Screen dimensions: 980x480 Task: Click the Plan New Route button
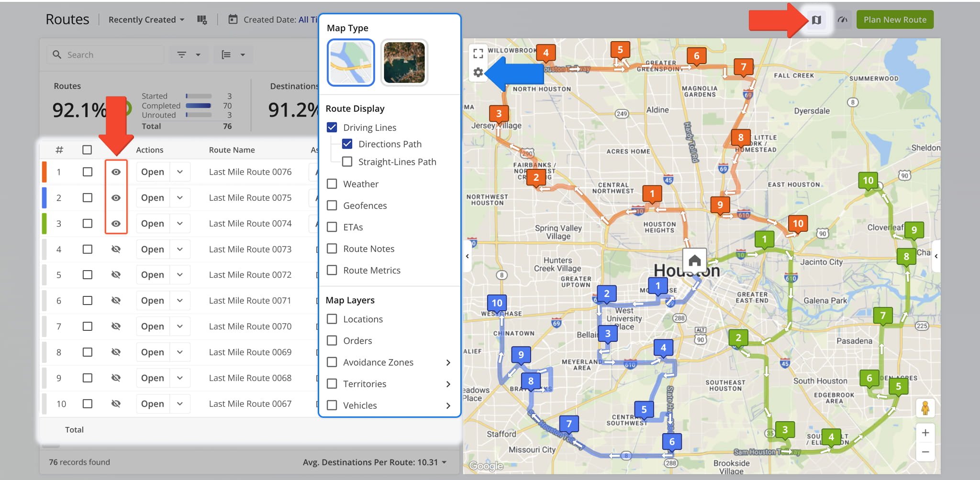tap(895, 20)
